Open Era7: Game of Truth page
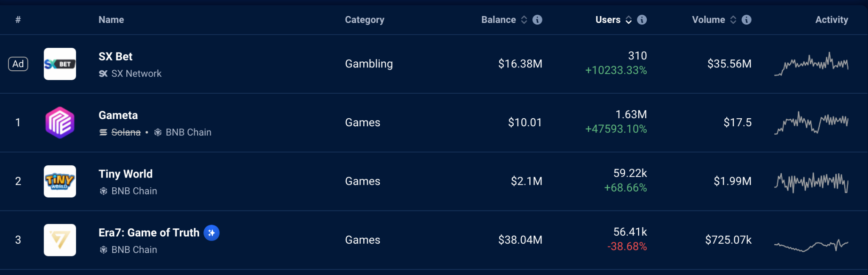The width and height of the screenshot is (868, 275). click(x=149, y=233)
